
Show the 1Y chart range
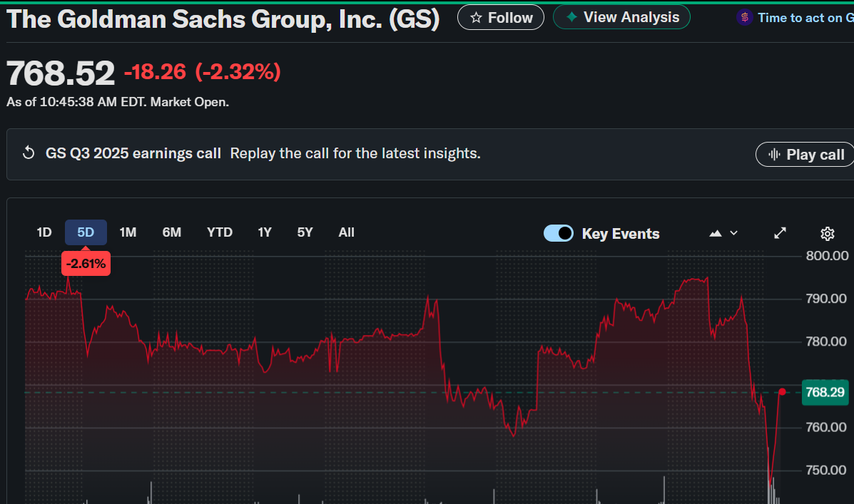[x=265, y=232]
